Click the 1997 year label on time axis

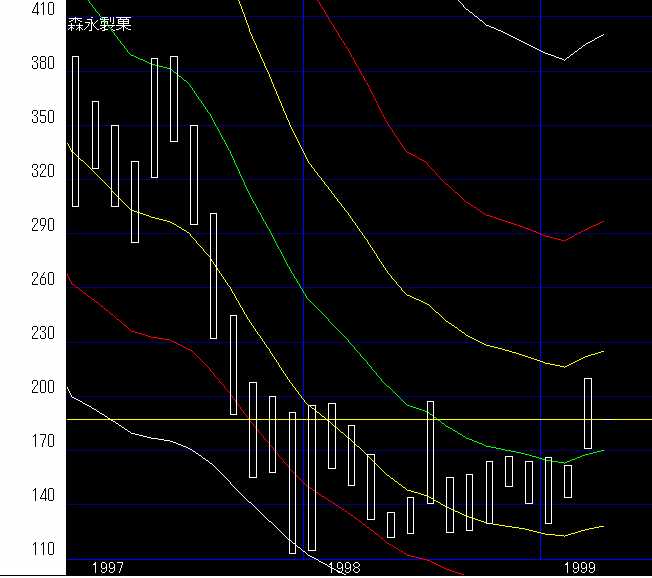coord(107,567)
